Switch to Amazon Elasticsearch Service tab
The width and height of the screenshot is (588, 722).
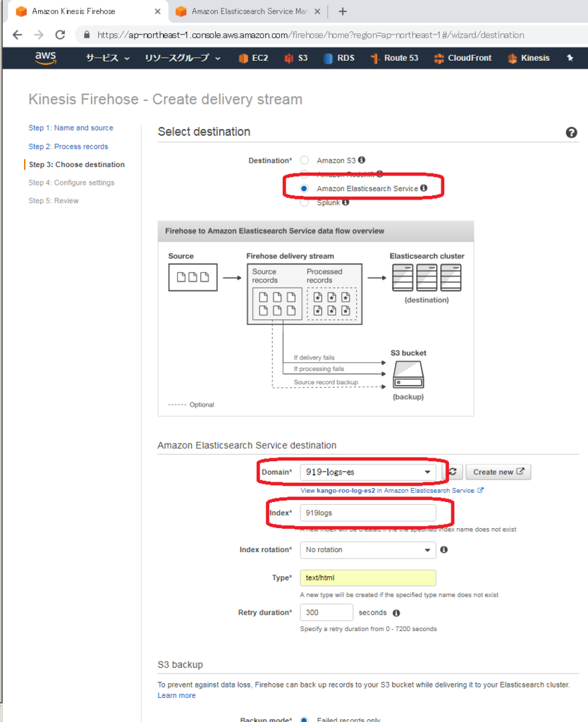[249, 11]
